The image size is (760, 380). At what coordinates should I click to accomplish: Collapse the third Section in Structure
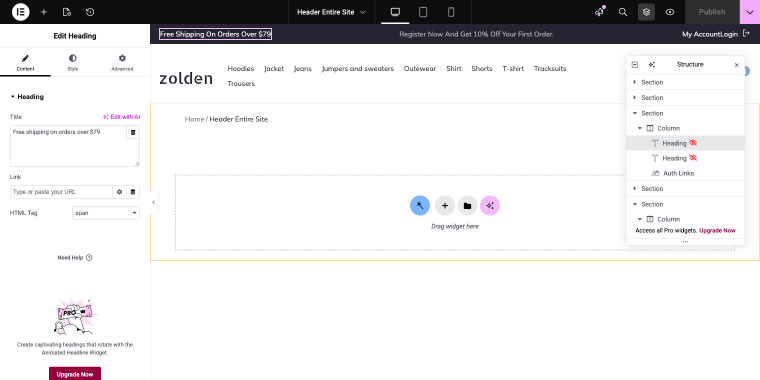pos(634,113)
